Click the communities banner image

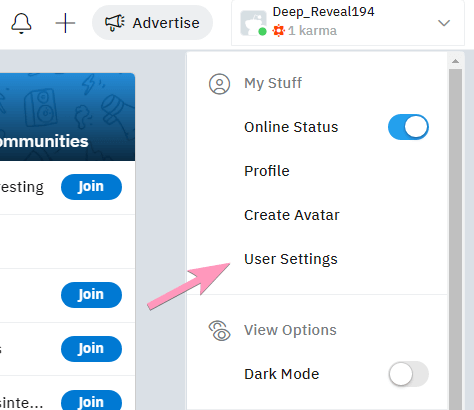pos(67,117)
